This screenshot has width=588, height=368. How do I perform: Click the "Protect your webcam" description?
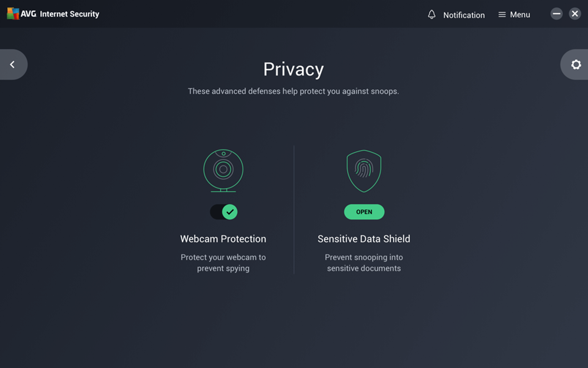tap(223, 263)
